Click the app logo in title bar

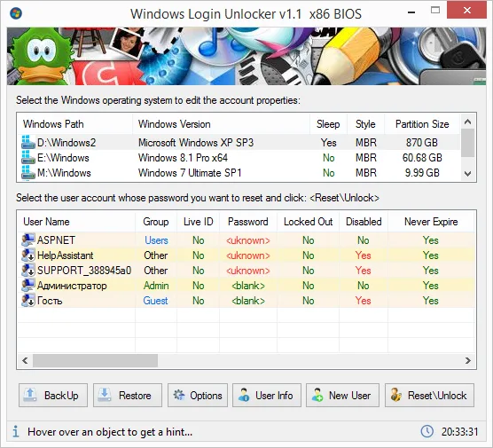(x=16, y=13)
